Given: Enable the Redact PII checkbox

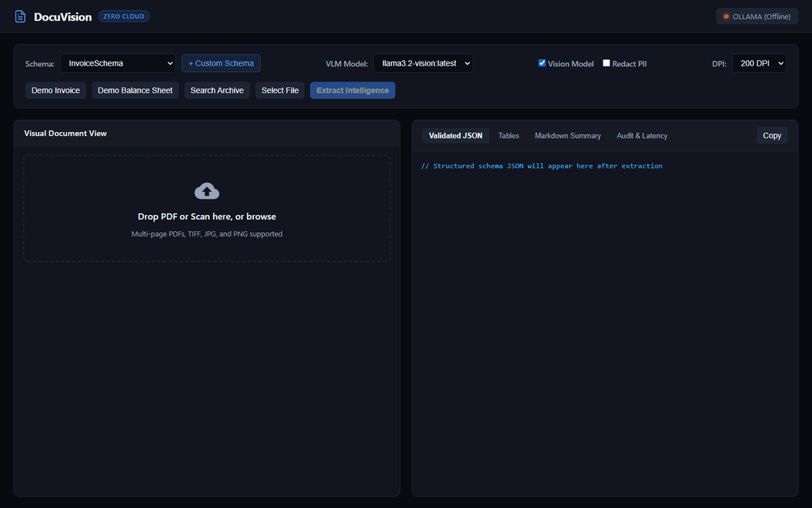Looking at the screenshot, I should 606,64.
